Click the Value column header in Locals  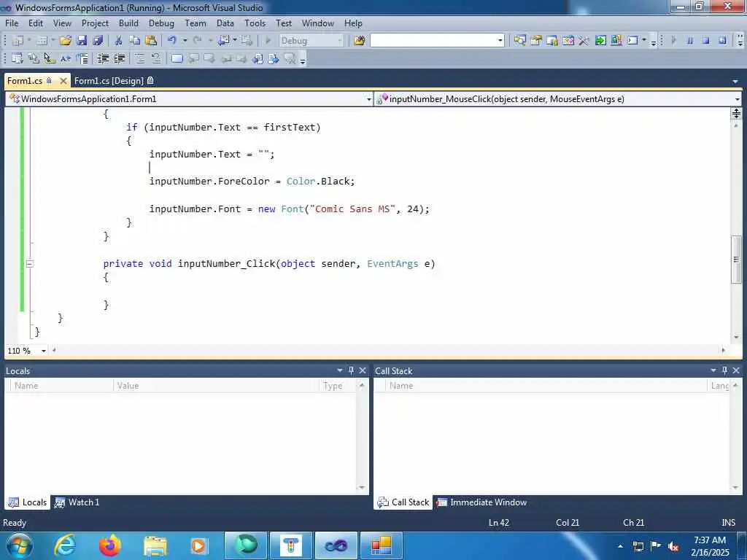tap(216, 386)
